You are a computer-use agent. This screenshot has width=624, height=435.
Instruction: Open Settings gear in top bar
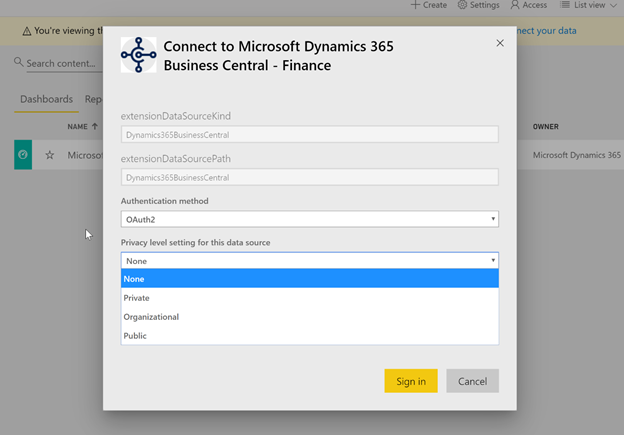tap(462, 5)
